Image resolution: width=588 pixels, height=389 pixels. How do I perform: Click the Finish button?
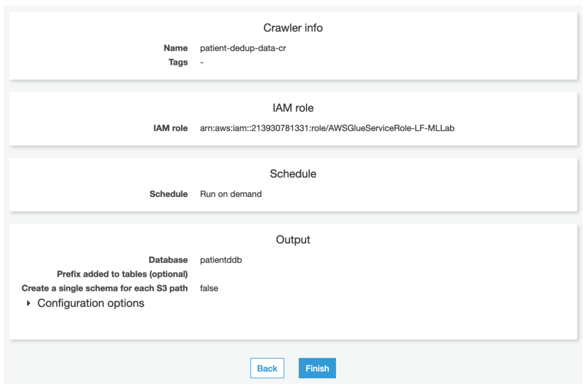pyautogui.click(x=317, y=368)
